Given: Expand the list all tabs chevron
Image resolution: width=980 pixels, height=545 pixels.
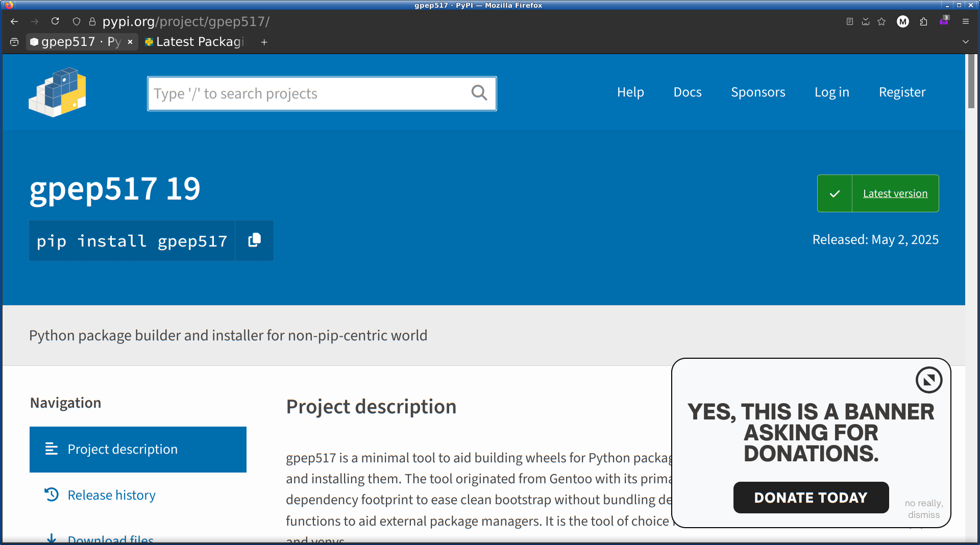Looking at the screenshot, I should click(966, 42).
